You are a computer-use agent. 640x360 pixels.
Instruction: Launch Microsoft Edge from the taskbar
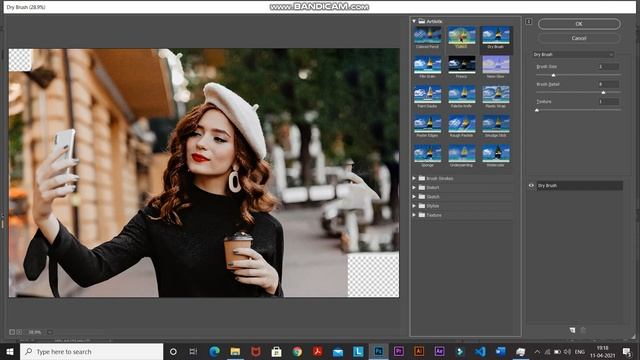click(x=214, y=351)
